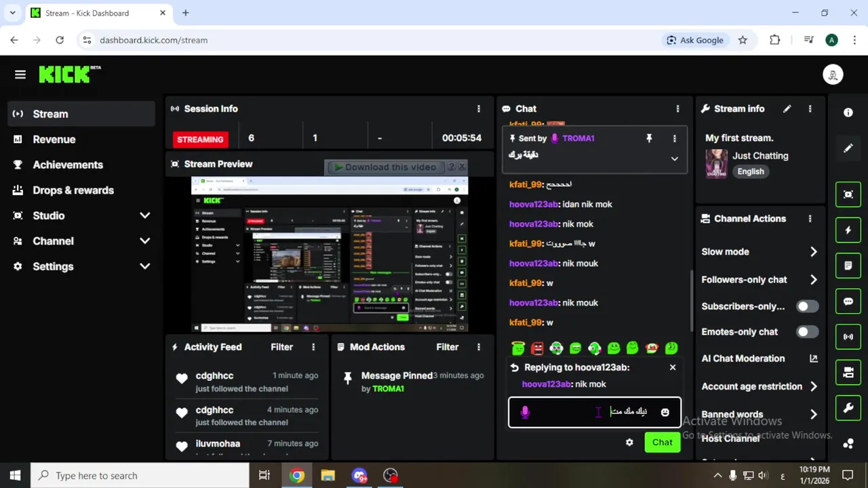Viewport: 868px width, 488px height.
Task: Send message with green Chat button
Action: [x=663, y=443]
